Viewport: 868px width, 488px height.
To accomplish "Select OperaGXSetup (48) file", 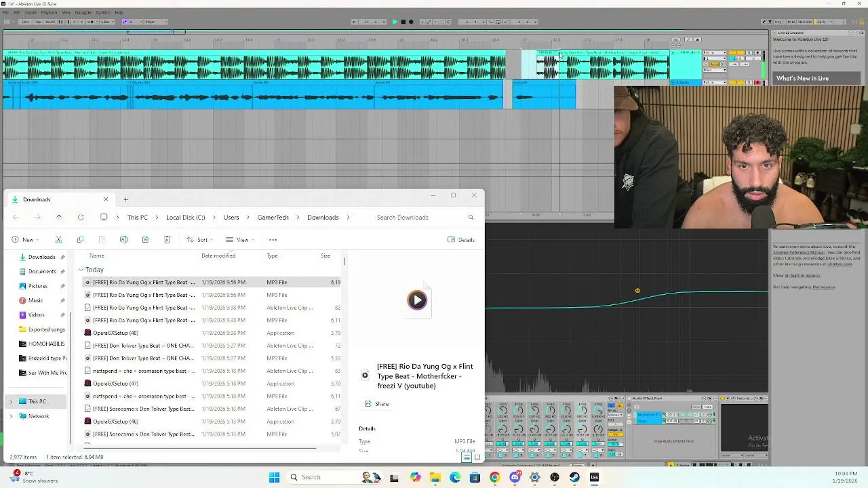I will pos(115,333).
